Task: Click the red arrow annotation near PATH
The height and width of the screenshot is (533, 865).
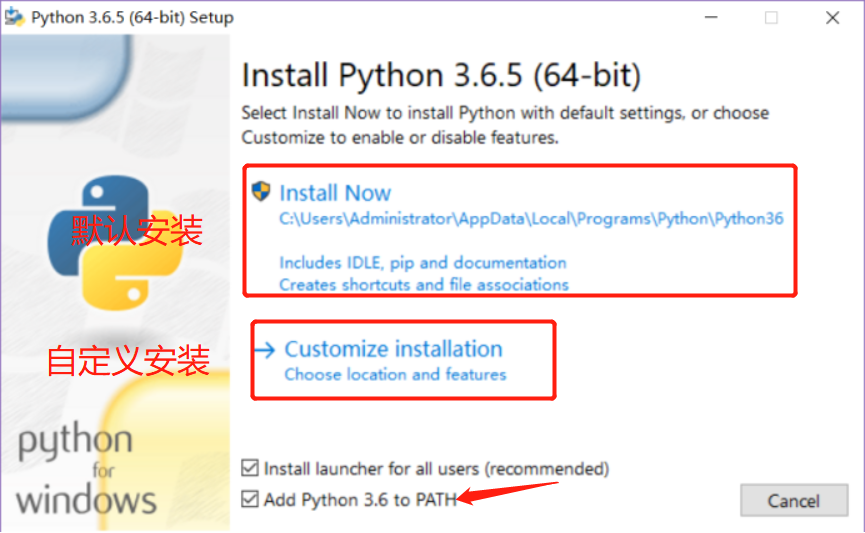Action: [x=505, y=492]
